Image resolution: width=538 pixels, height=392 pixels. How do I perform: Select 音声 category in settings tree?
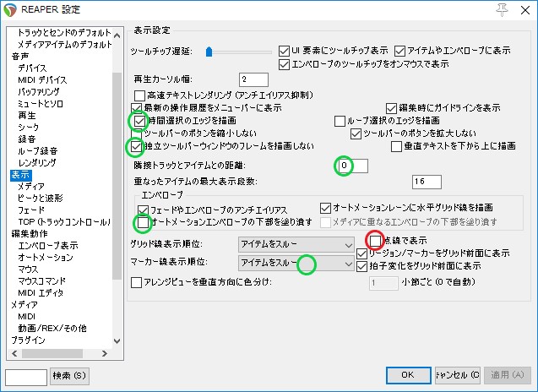[20, 57]
